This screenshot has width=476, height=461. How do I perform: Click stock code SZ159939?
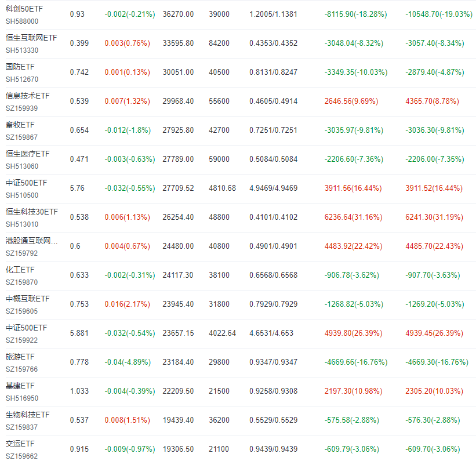pyautogui.click(x=21, y=108)
